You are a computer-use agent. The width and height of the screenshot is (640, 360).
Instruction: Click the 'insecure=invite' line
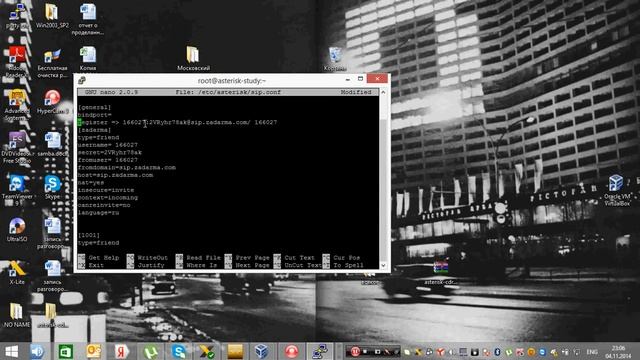click(x=106, y=190)
